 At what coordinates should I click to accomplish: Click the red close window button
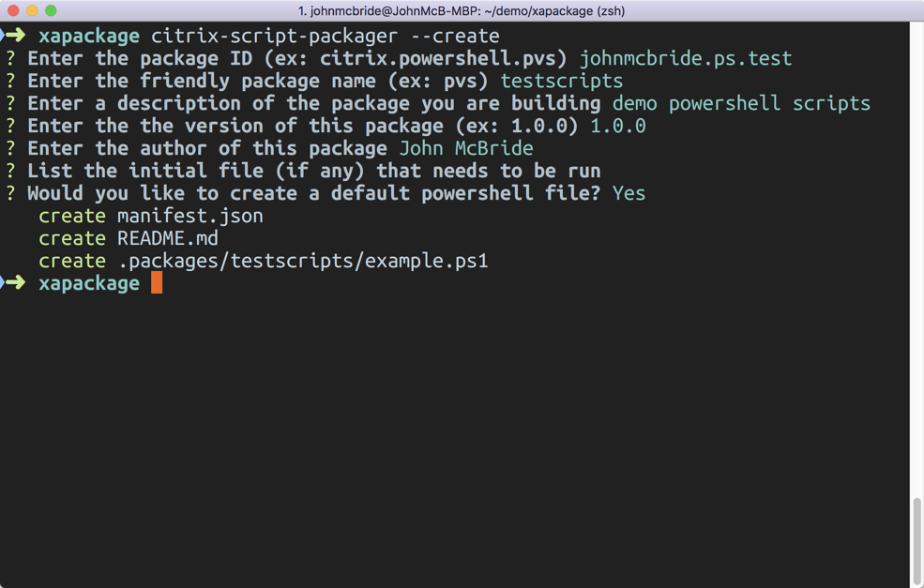(13, 10)
